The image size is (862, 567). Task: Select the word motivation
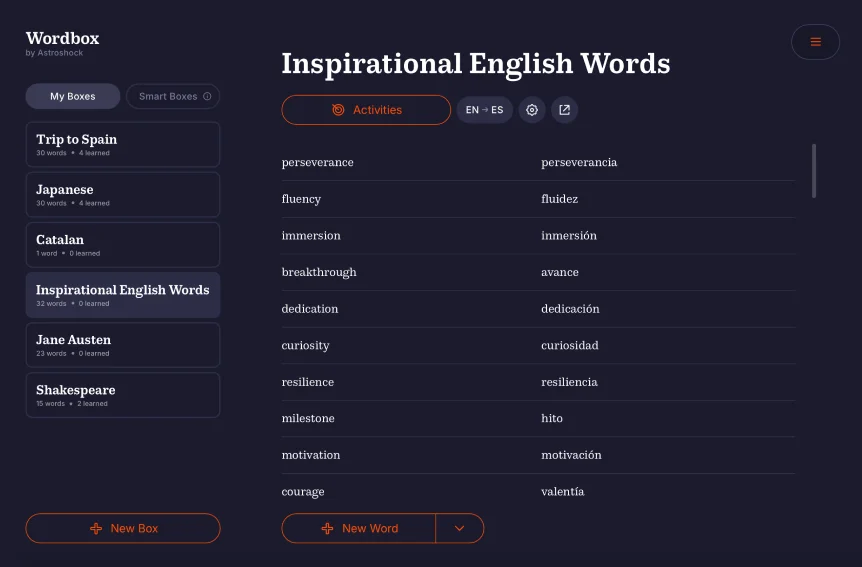311,455
